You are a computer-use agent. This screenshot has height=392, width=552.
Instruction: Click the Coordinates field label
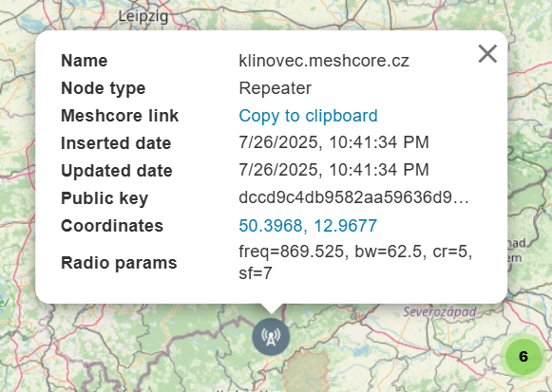(x=112, y=226)
